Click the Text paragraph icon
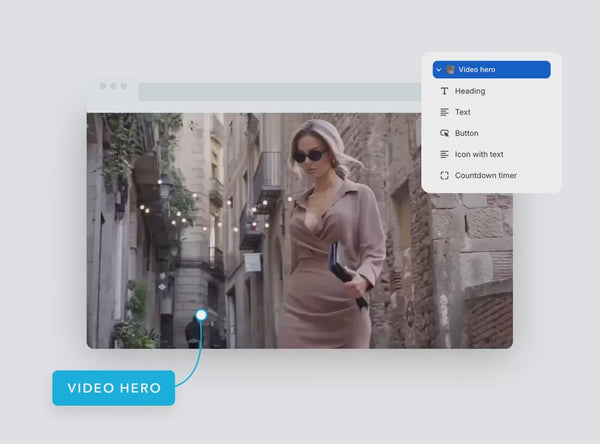The width and height of the screenshot is (600, 444). coord(444,112)
